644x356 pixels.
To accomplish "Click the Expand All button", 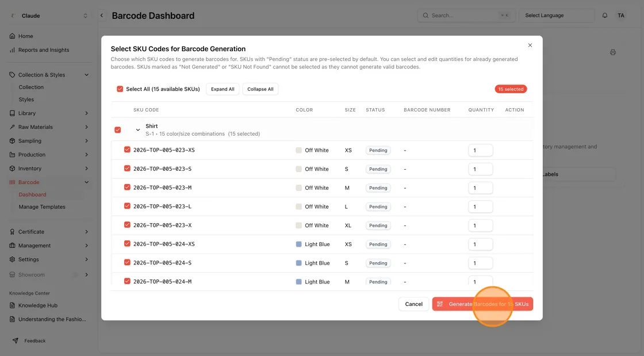I will click(x=223, y=89).
